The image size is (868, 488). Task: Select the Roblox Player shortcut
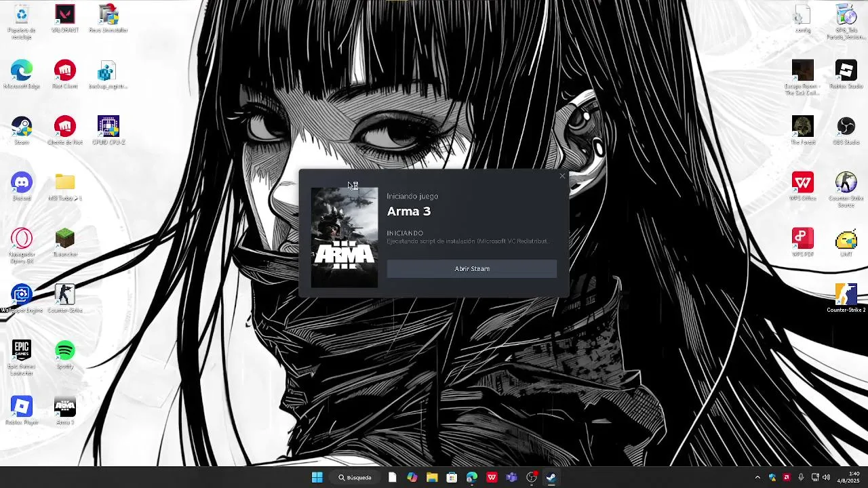(x=22, y=411)
